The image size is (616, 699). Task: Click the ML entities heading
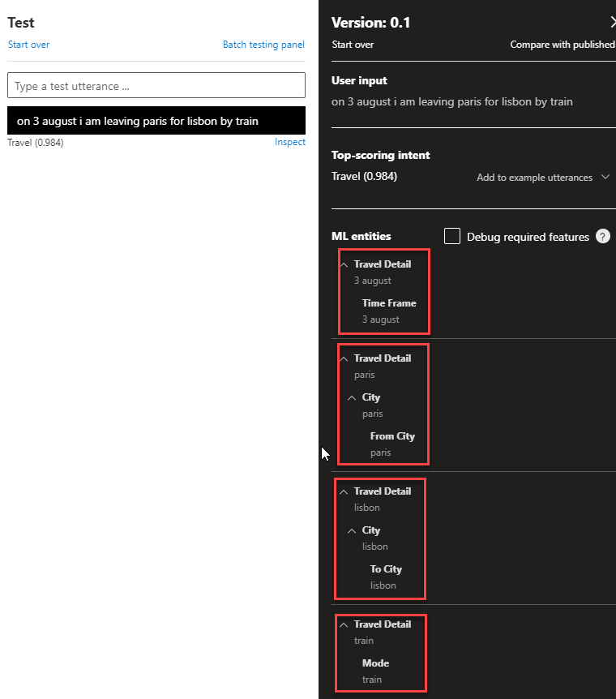pos(361,236)
